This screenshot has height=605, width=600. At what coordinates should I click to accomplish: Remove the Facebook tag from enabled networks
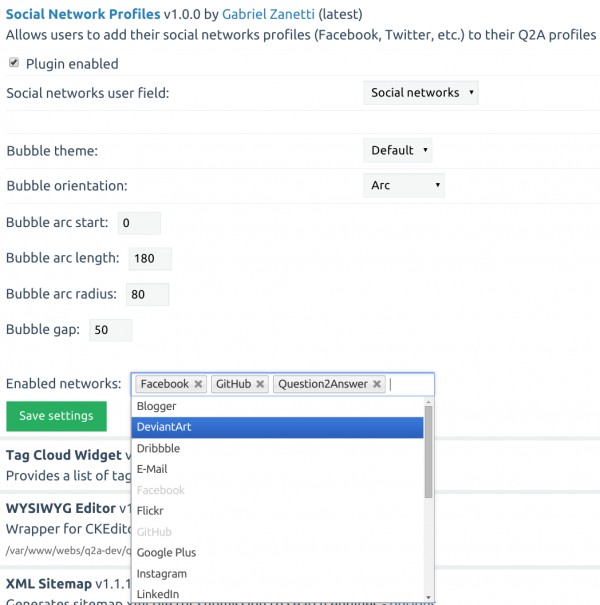tap(198, 384)
